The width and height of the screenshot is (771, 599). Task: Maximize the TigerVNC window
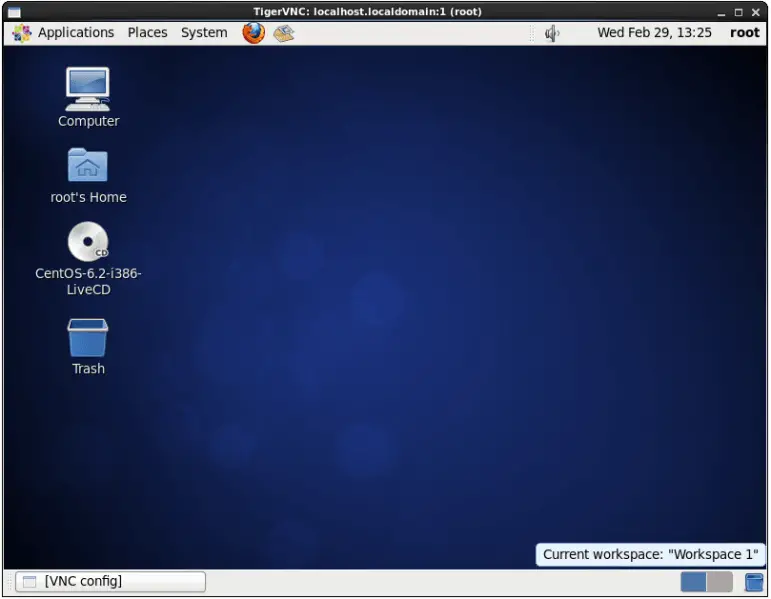739,12
